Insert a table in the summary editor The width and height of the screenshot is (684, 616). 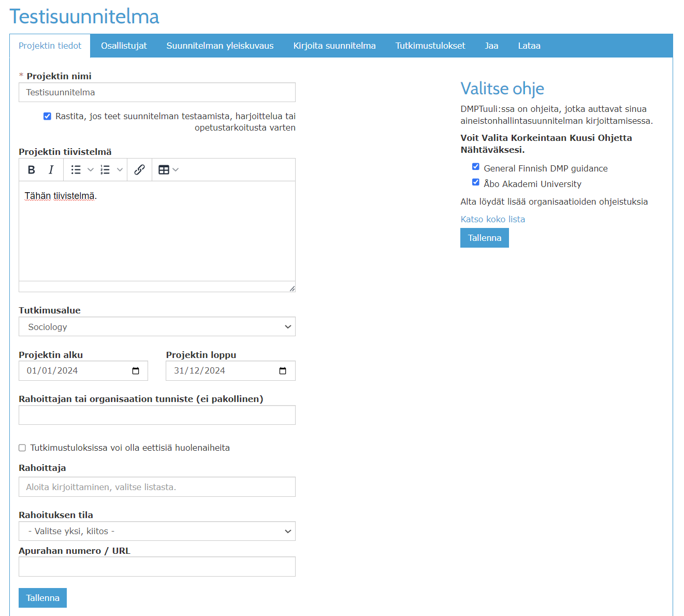click(x=164, y=170)
